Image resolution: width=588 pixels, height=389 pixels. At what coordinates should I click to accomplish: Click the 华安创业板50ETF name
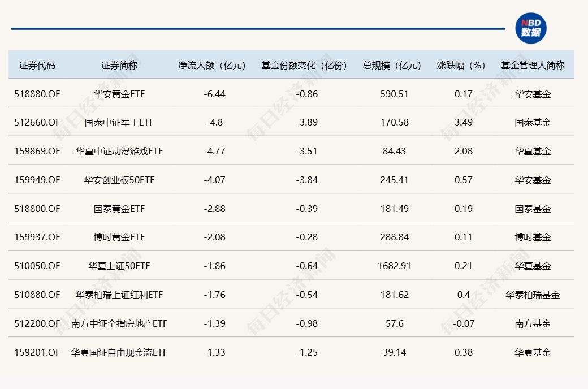click(119, 180)
